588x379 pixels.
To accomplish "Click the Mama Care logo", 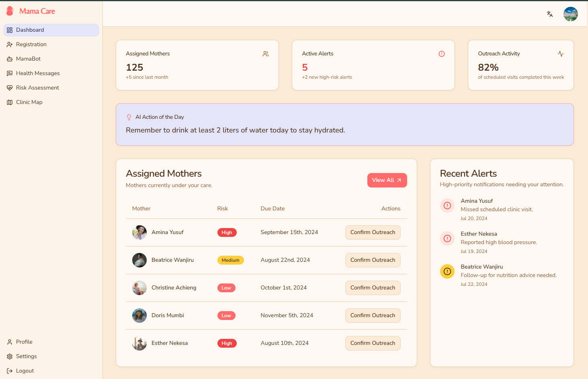I will pyautogui.click(x=31, y=11).
